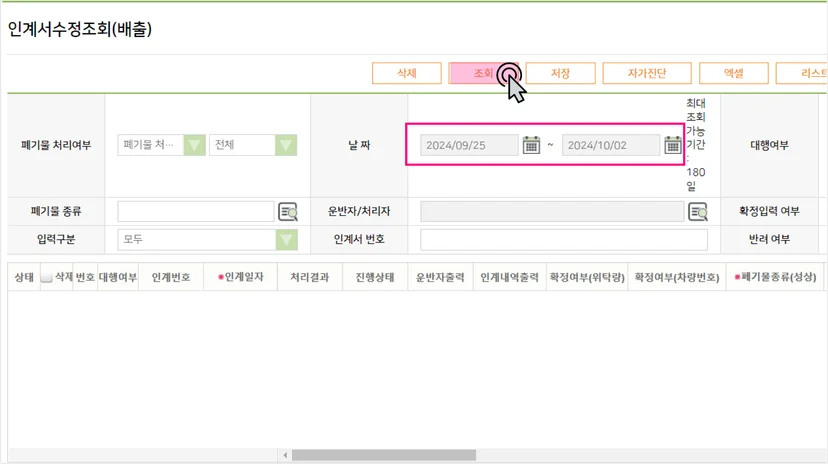Click the 운반자출력 column header
The height and width of the screenshot is (464, 828).
(440, 277)
